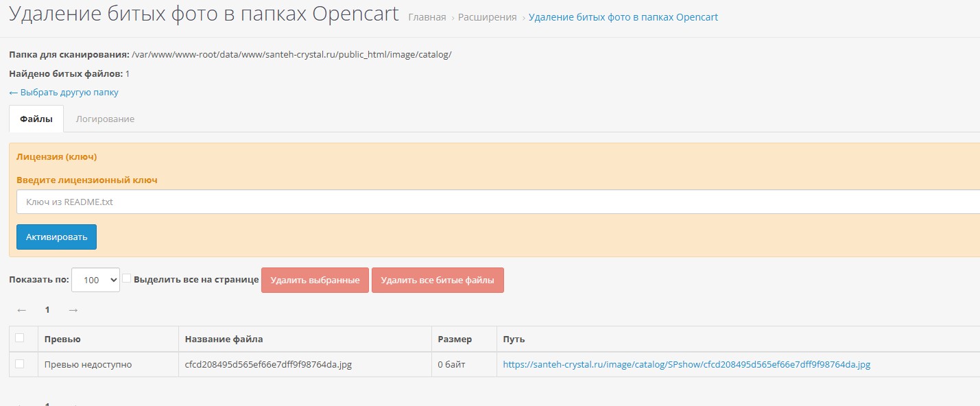Click "Удалить все битые файлы" button
The image size is (980, 406).
pyautogui.click(x=438, y=280)
